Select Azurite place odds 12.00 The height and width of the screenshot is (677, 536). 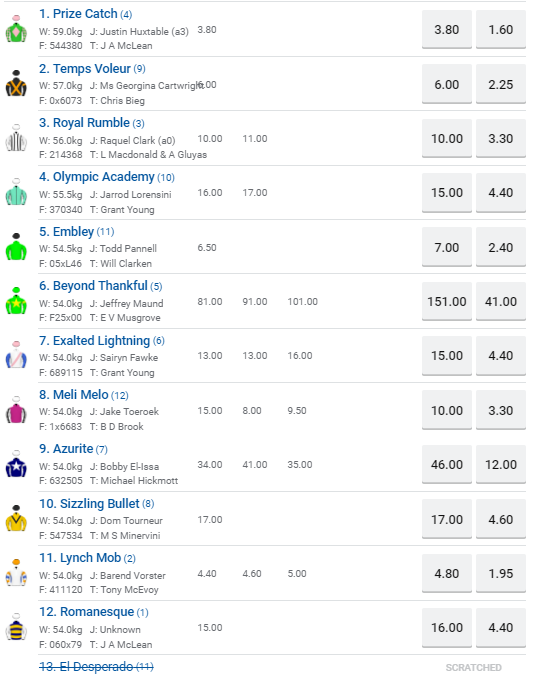click(501, 465)
